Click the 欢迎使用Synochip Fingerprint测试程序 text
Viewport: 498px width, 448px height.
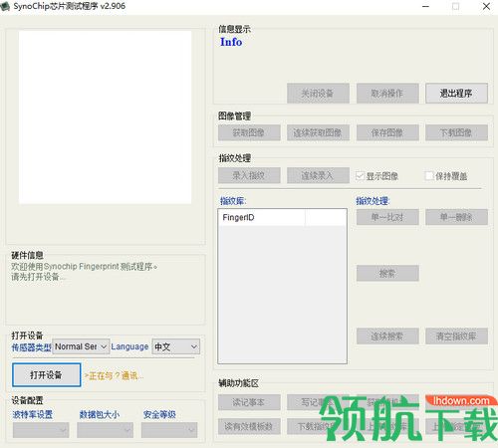[x=84, y=267]
